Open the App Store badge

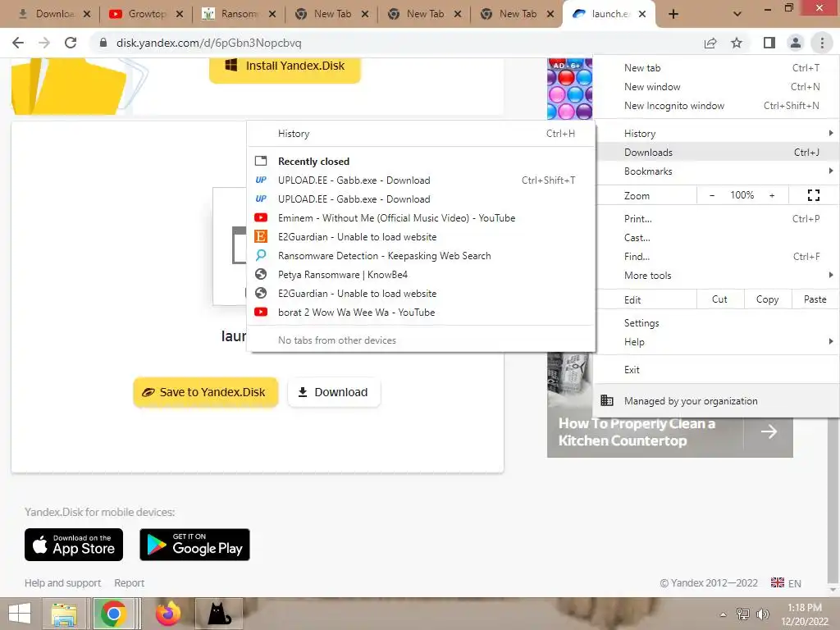coord(74,545)
